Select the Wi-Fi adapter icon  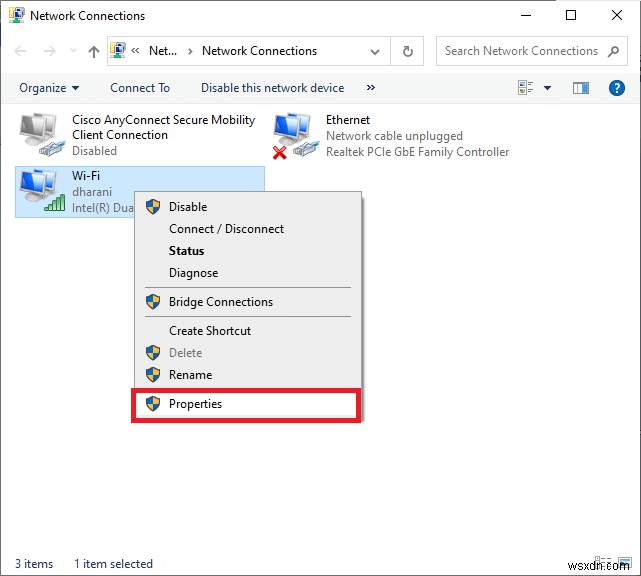coord(42,191)
